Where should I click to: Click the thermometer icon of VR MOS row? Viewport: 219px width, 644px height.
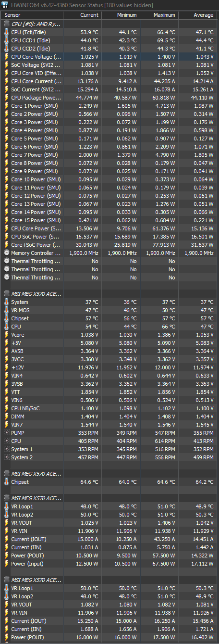[x=6, y=310]
